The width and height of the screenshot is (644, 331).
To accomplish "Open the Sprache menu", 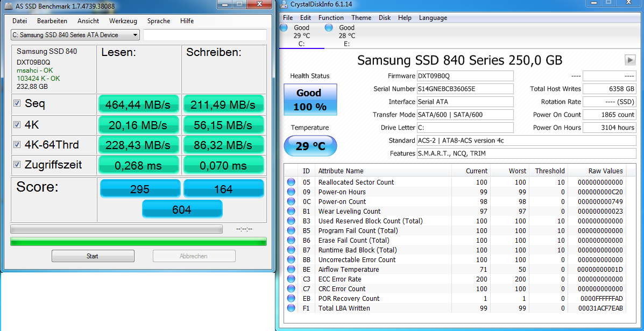I will coord(159,21).
